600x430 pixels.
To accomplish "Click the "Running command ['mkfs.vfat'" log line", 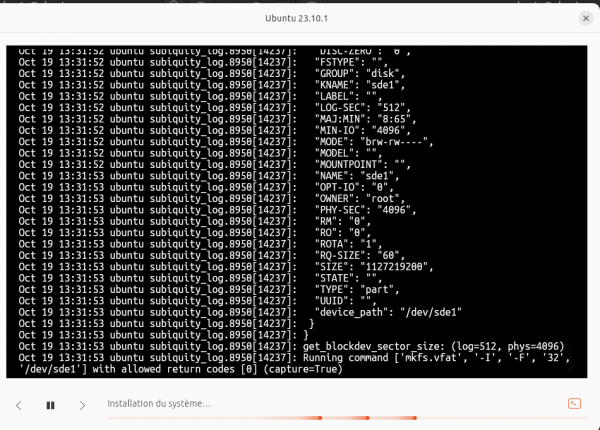I will click(295, 363).
